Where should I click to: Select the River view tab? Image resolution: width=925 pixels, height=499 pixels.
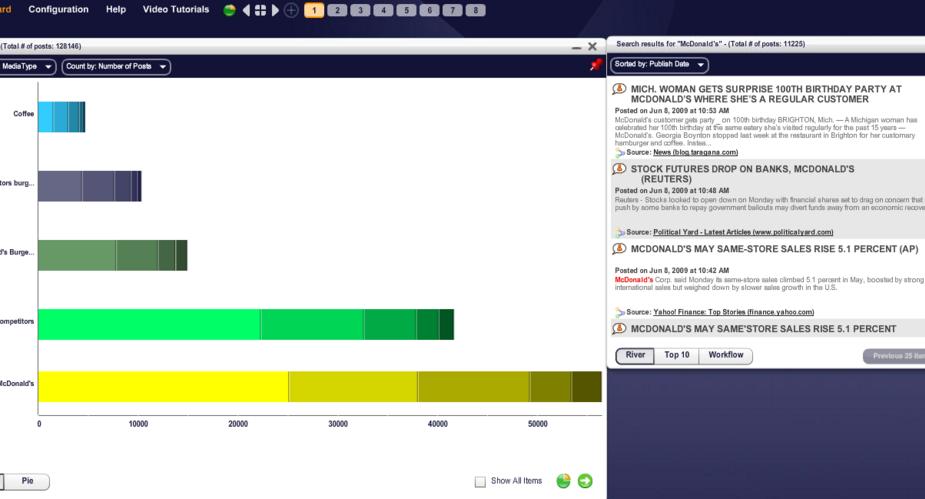pos(635,355)
